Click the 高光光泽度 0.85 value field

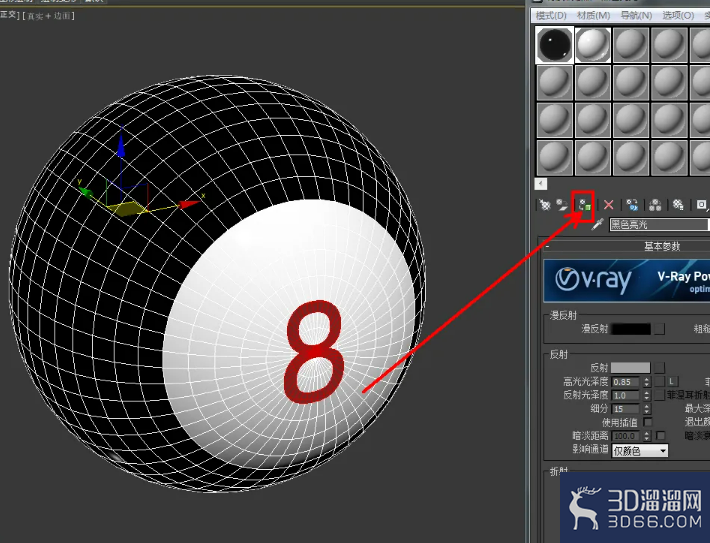click(625, 382)
